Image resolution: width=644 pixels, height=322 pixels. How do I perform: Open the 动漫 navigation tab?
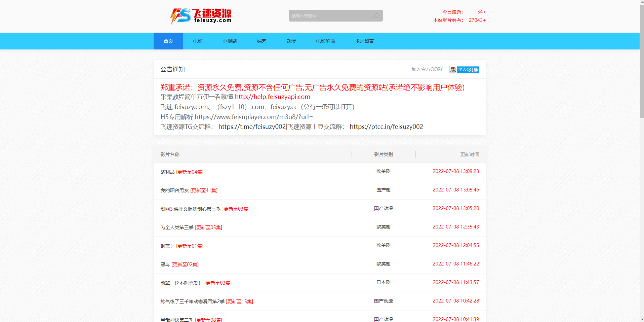[x=291, y=41]
